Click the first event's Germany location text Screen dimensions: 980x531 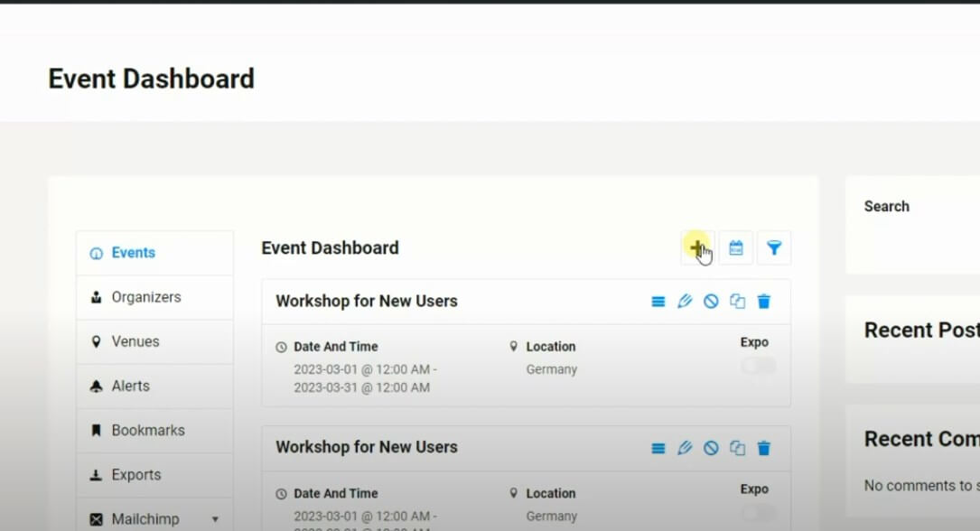[x=552, y=369]
